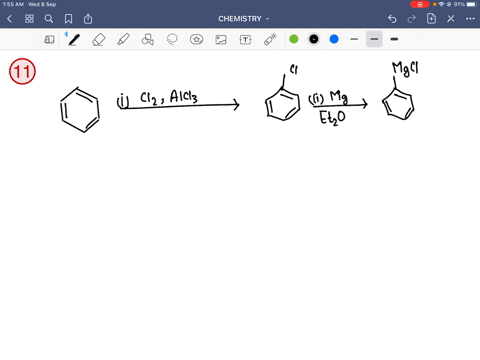This screenshot has height=360, width=480.
Task: Tap the red recording indicator
Action: pos(419,4)
